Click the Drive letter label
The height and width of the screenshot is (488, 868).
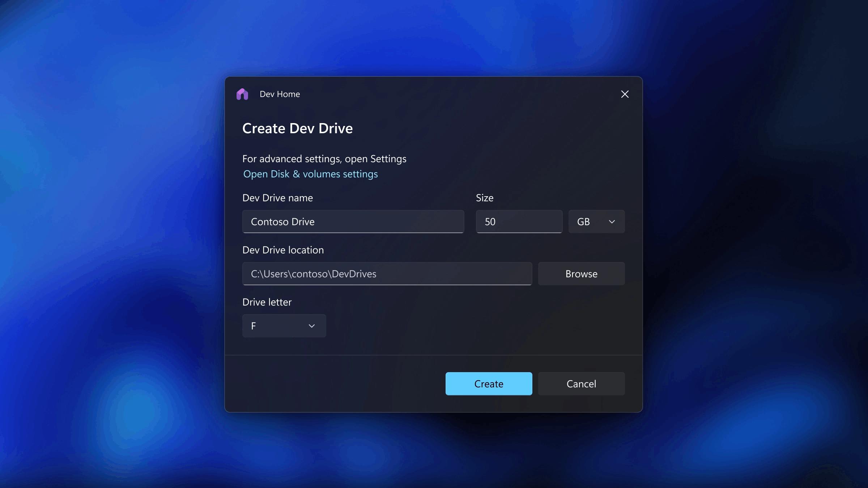coord(267,302)
